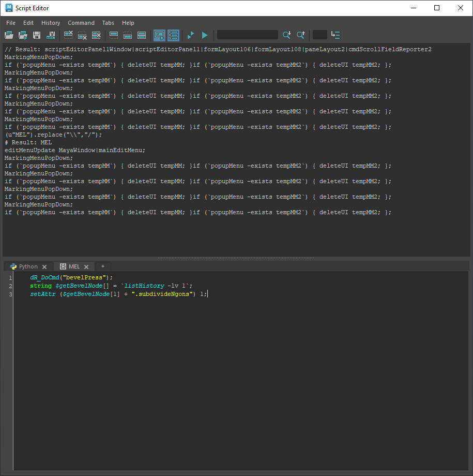
Task: Show both history and input panes
Action: [x=142, y=35]
